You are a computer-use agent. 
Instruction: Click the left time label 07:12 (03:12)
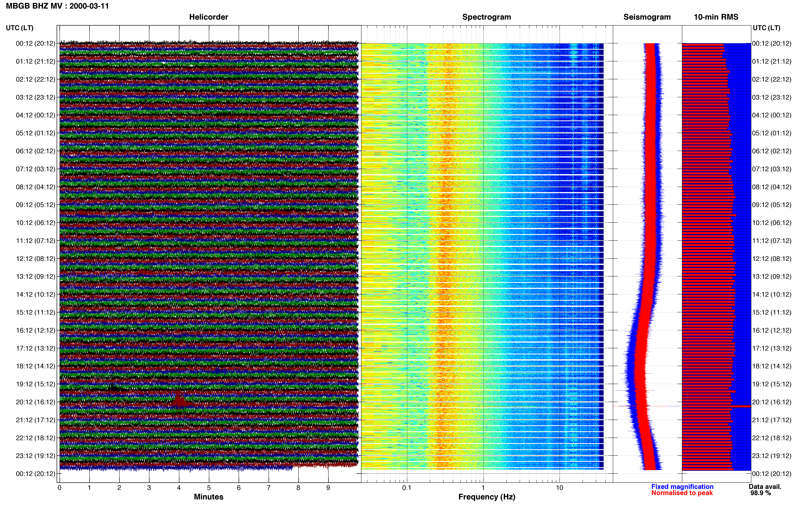(x=36, y=169)
